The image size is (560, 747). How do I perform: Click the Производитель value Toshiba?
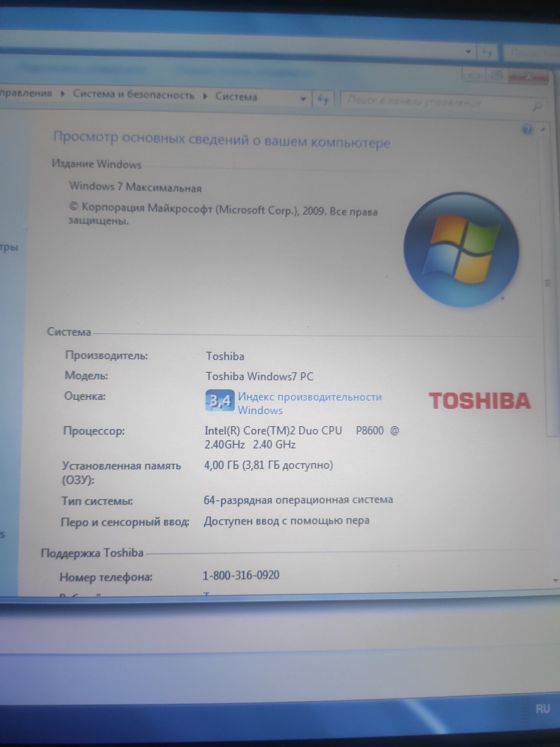[x=225, y=356]
